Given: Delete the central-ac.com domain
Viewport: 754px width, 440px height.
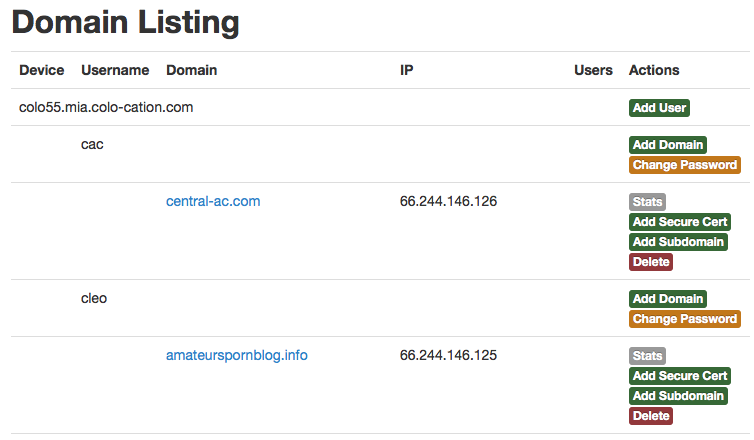Looking at the screenshot, I should (650, 262).
